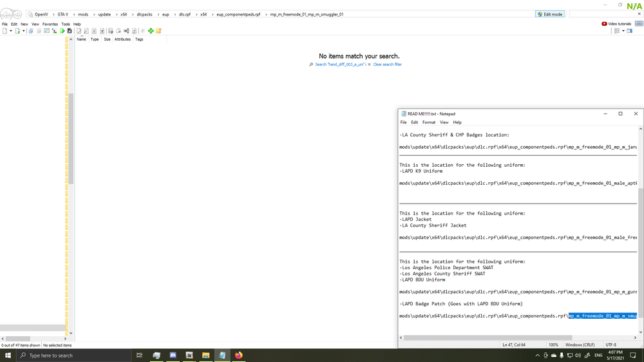Click the dark package installer icon in the toolbar
This screenshot has width=644, height=362.
[x=70, y=31]
